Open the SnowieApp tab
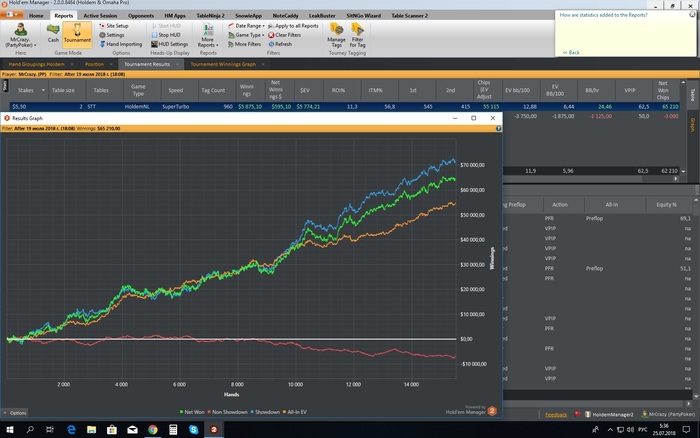This screenshot has width=700, height=438. (x=248, y=16)
